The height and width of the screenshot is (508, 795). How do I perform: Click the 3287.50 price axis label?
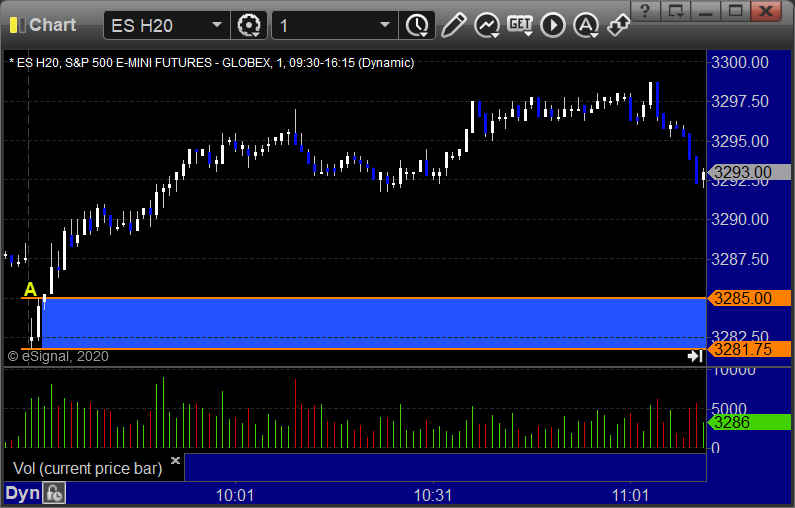tap(740, 259)
